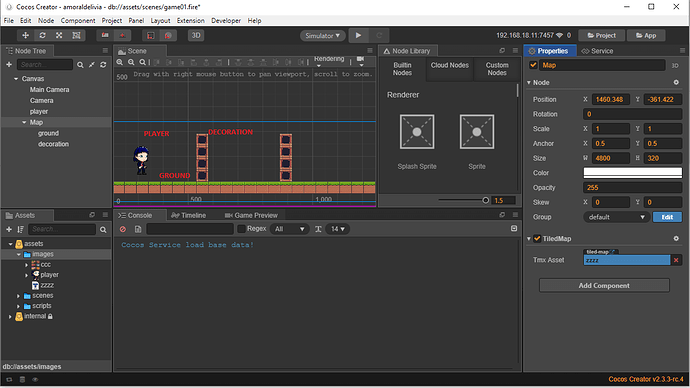Image resolution: width=690 pixels, height=388 pixels.
Task: Zoom out the Scene view
Action: (x=131, y=62)
